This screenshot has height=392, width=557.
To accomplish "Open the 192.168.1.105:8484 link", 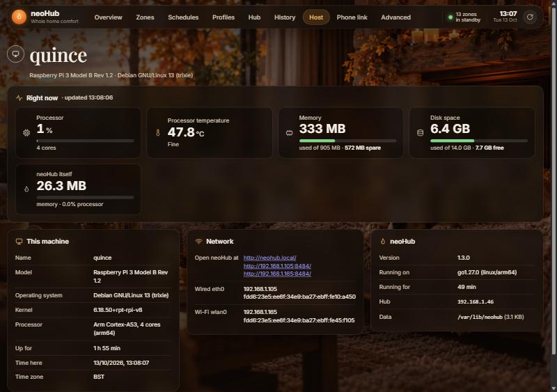I will click(x=277, y=266).
